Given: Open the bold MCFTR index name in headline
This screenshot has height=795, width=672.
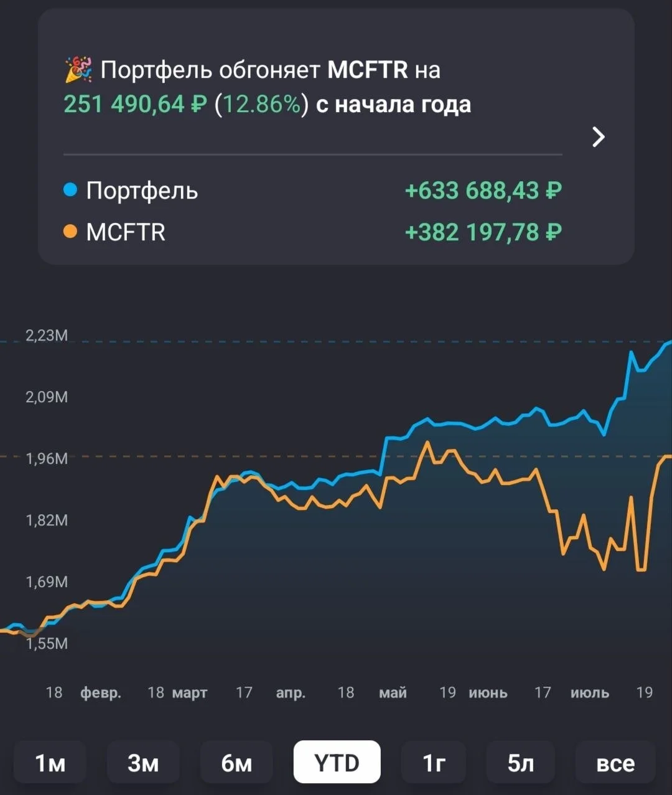Looking at the screenshot, I should tap(367, 70).
